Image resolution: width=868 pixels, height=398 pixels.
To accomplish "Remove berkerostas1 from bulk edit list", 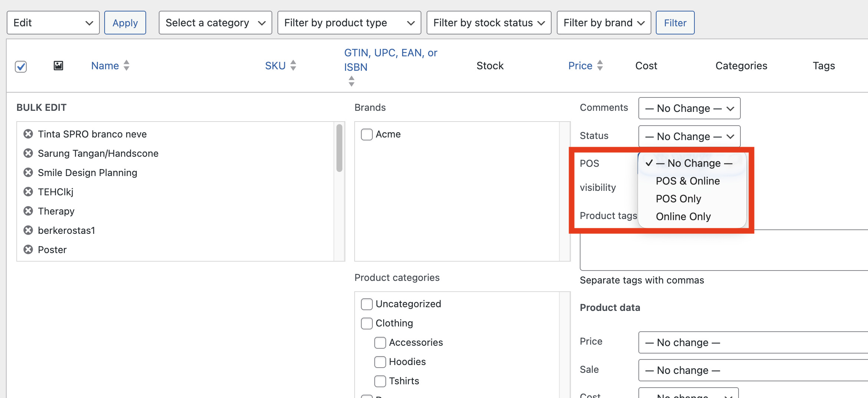I will [28, 230].
